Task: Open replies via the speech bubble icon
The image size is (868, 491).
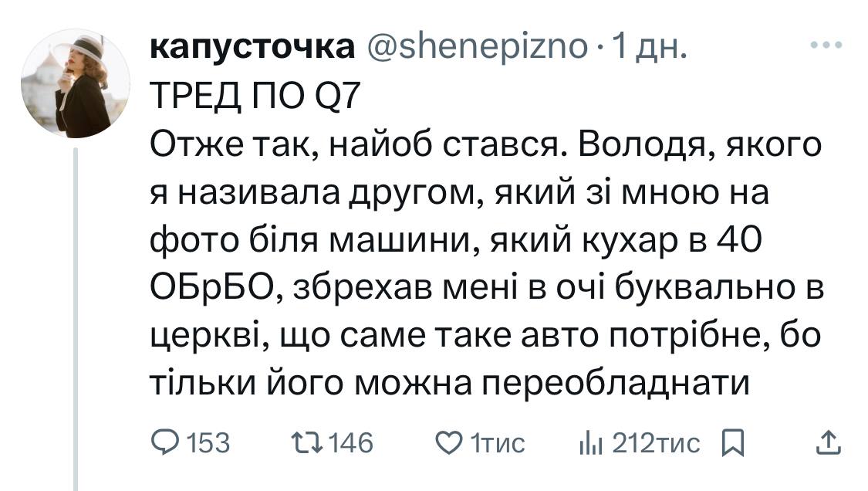Action: point(164,443)
